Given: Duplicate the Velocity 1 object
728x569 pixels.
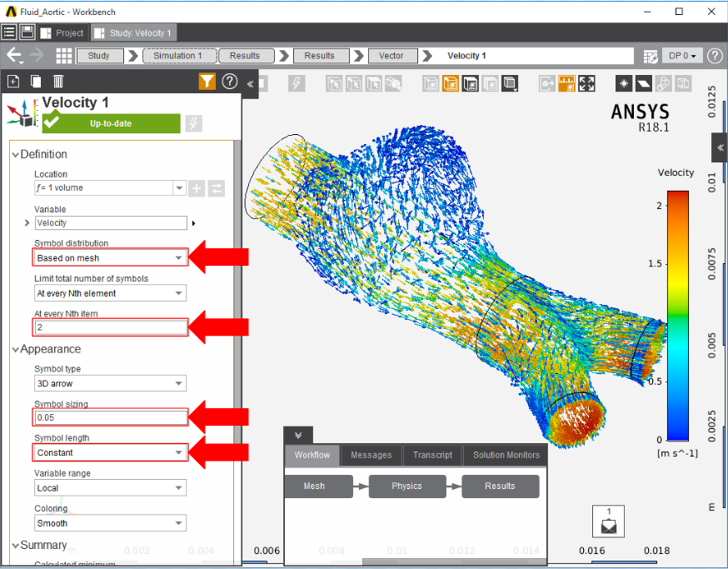Looking at the screenshot, I should point(35,82).
